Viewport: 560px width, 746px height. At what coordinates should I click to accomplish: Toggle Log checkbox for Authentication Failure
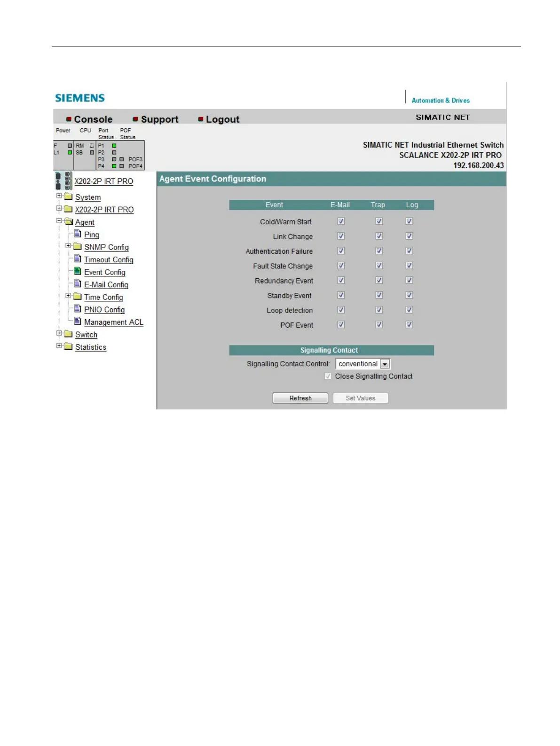[409, 251]
